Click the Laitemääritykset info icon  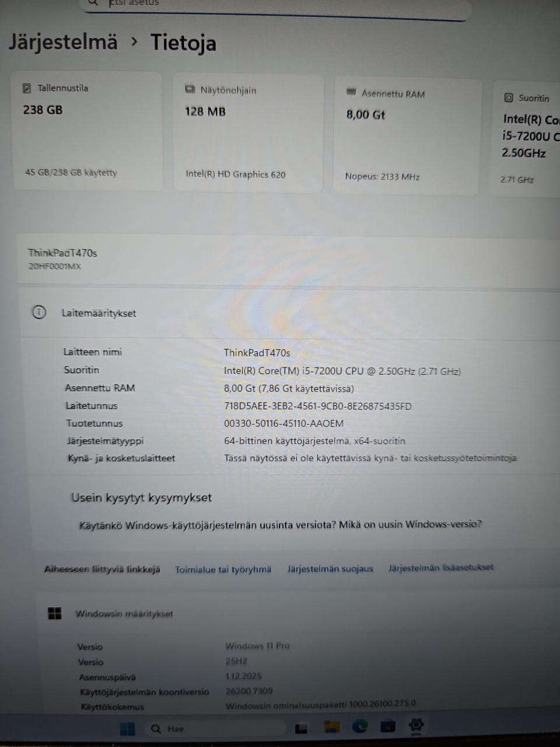39,312
